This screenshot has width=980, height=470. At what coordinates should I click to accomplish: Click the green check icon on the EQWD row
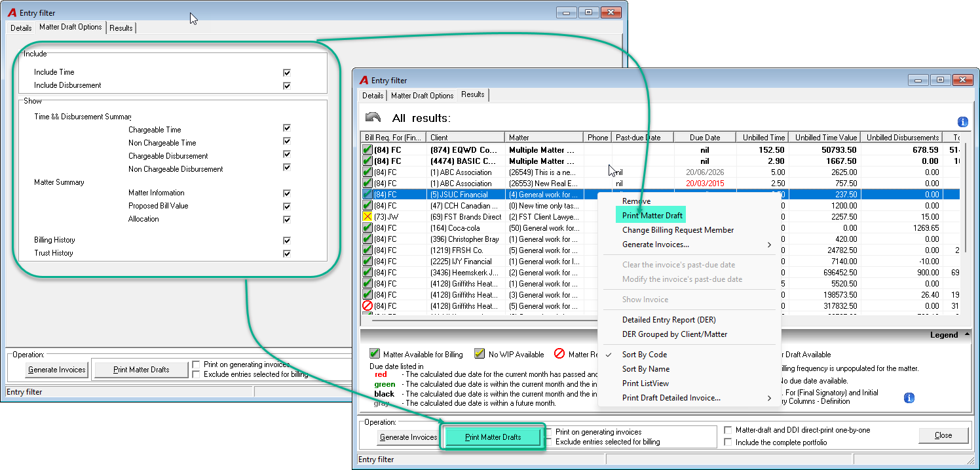(367, 150)
